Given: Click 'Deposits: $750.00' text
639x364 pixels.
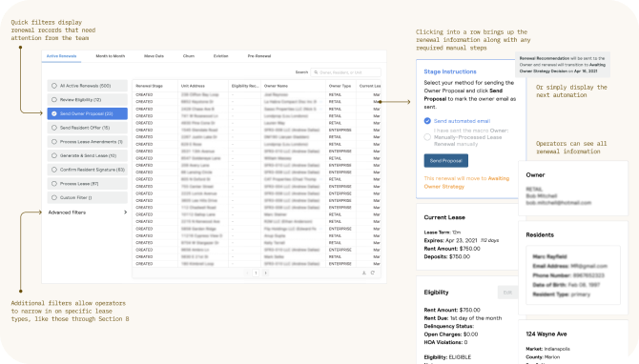Looking at the screenshot, I should 447,257.
